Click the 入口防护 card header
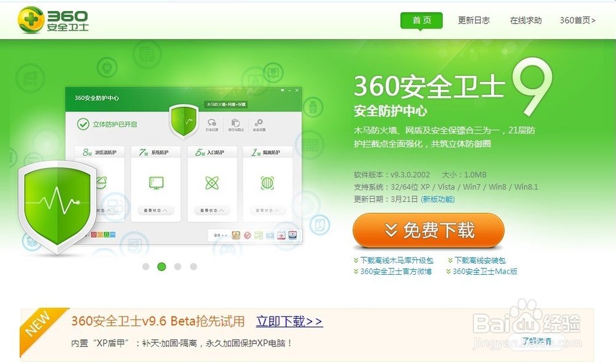616x364 pixels. 212,152
